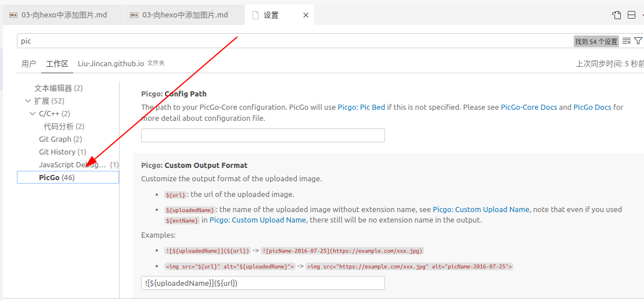Select the 工作区 settings tab
Image resolution: width=644 pixels, height=301 pixels.
pyautogui.click(x=57, y=64)
